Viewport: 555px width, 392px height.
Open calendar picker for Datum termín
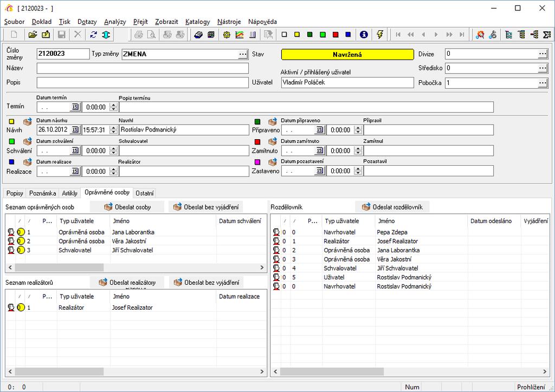75,107
